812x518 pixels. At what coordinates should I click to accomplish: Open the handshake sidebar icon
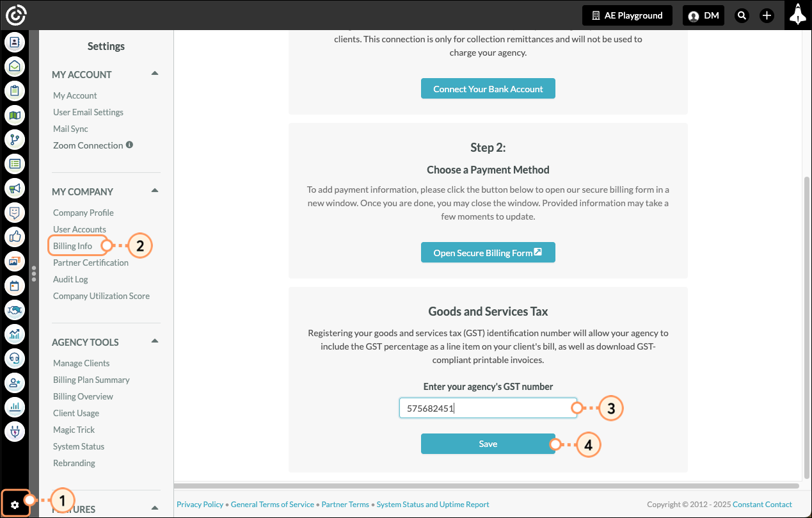coord(15,310)
